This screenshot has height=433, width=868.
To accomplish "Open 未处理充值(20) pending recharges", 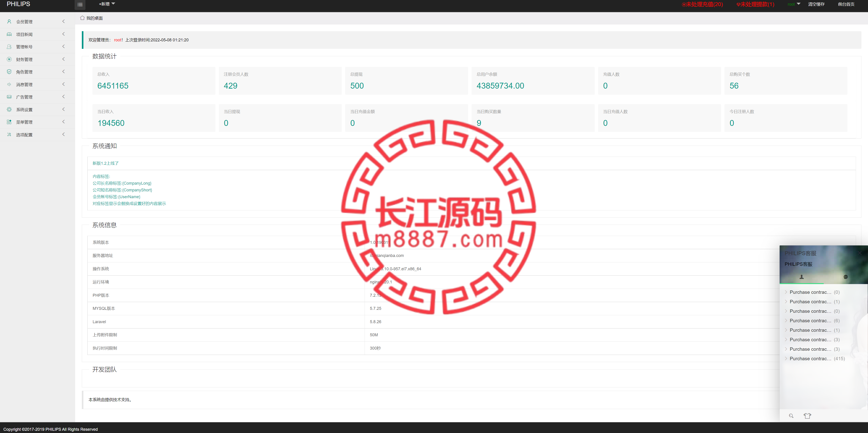I will coord(702,4).
